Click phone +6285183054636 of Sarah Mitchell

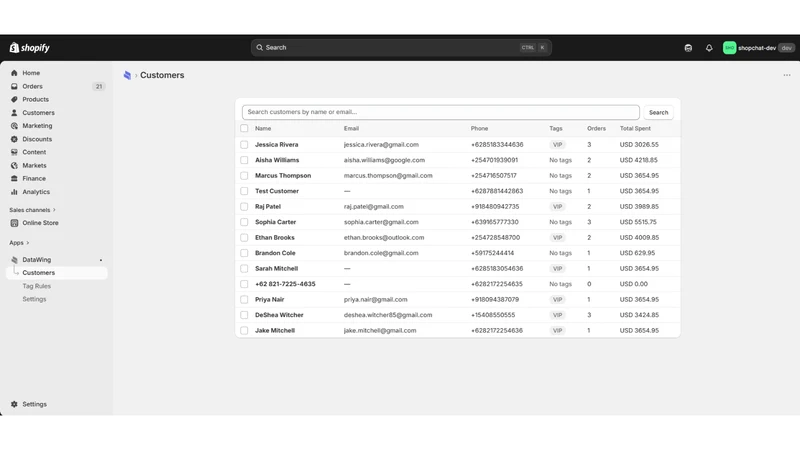(497, 268)
